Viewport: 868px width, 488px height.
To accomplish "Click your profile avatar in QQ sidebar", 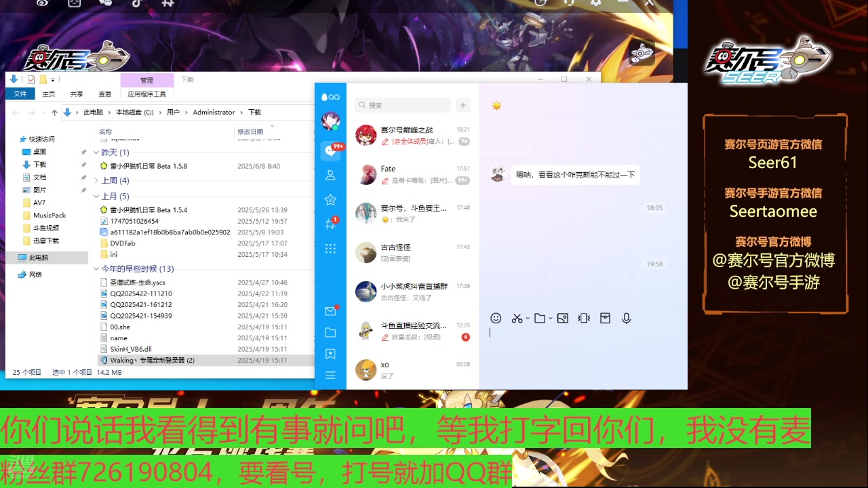I will [x=330, y=121].
